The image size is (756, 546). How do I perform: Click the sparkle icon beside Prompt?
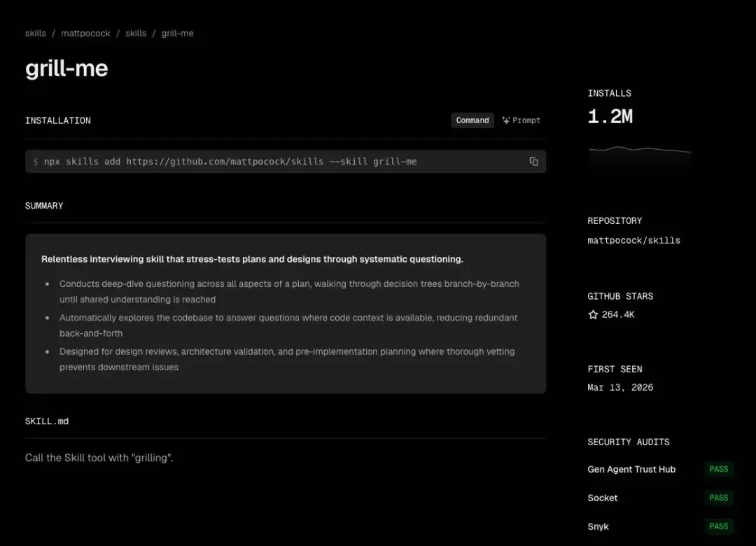506,120
